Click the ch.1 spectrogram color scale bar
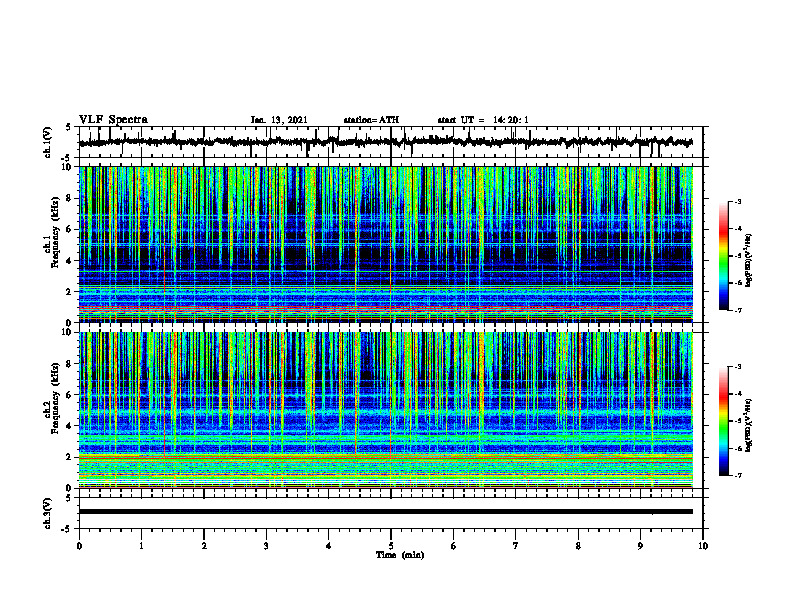The image size is (792, 612). [x=723, y=256]
